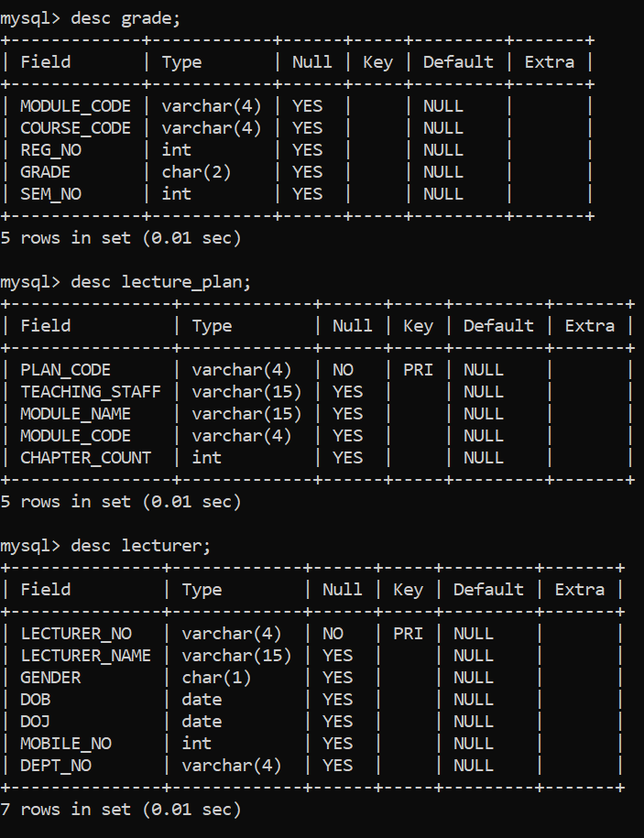Click char(1) type of GENDER row
The width and height of the screenshot is (644, 838).
(x=216, y=677)
